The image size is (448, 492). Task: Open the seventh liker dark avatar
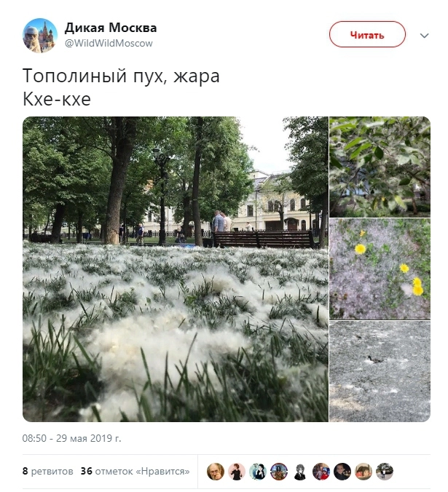click(342, 472)
